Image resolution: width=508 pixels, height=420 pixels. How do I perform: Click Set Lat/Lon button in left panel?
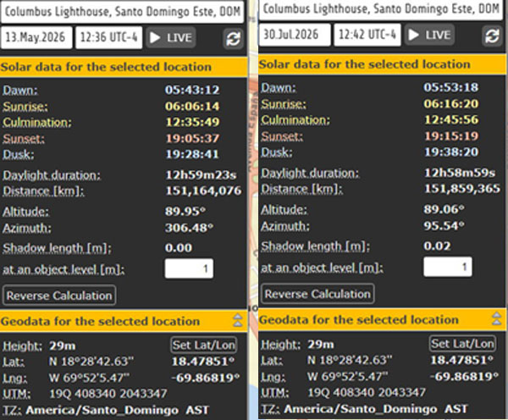(x=203, y=345)
